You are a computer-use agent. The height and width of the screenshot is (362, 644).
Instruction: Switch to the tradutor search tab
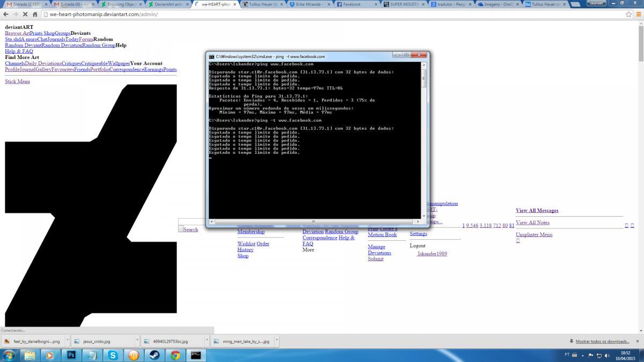[451, 4]
